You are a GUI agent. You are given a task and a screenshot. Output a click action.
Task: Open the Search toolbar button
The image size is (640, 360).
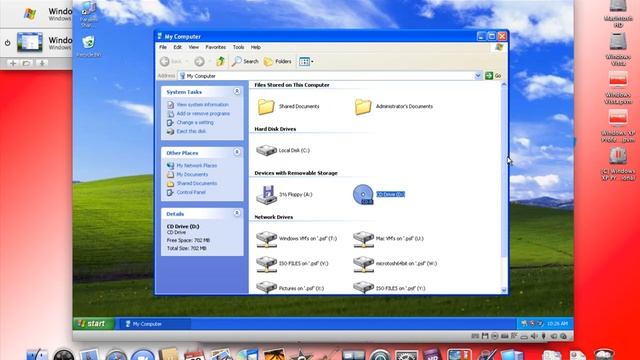tap(245, 62)
